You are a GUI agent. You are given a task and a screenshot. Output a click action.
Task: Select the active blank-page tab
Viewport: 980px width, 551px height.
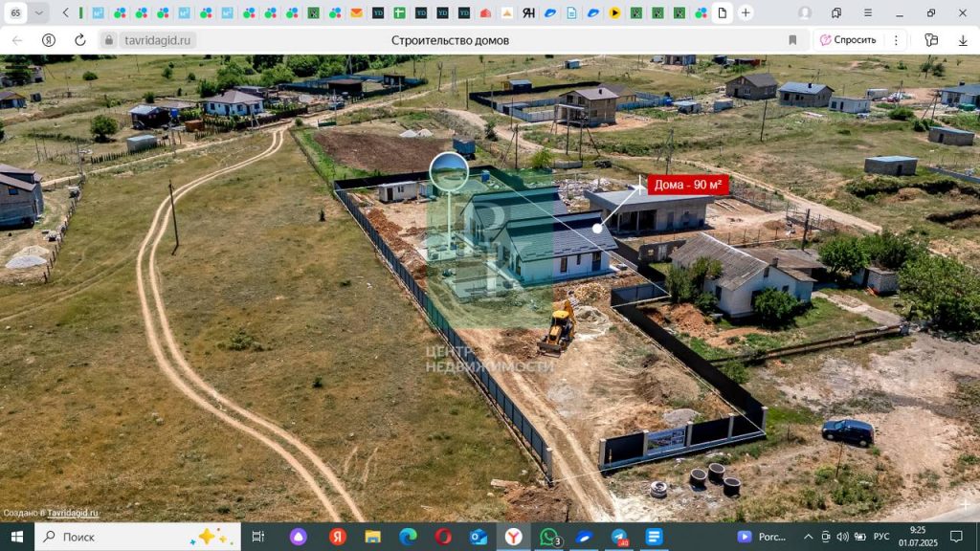(x=722, y=12)
